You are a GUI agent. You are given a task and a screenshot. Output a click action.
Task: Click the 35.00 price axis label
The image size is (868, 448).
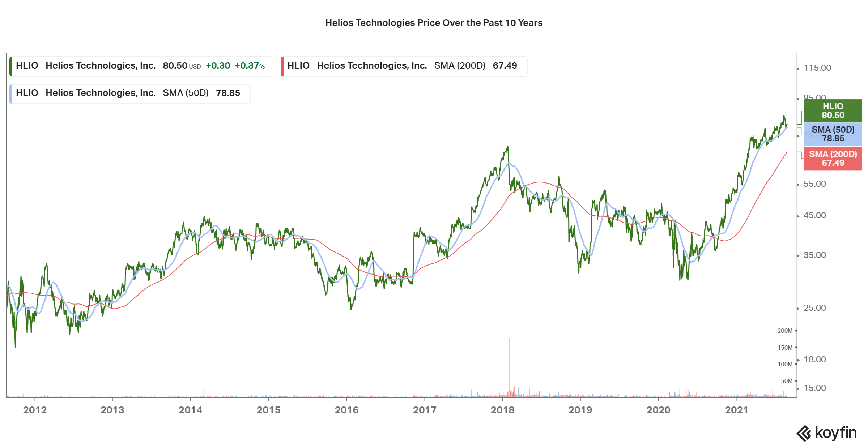[815, 255]
